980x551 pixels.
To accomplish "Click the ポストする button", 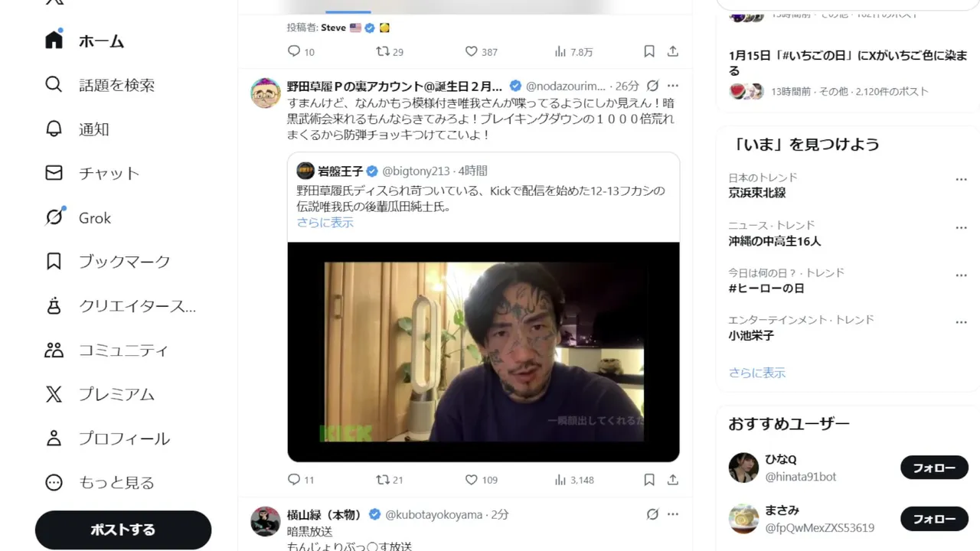I will (123, 530).
